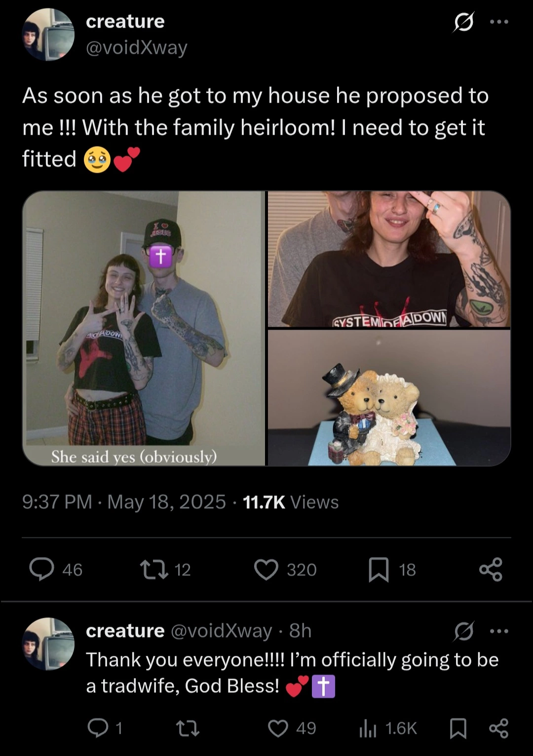Bookmark the main post with 18 bookmarks
The width and height of the screenshot is (533, 756).
click(x=379, y=569)
